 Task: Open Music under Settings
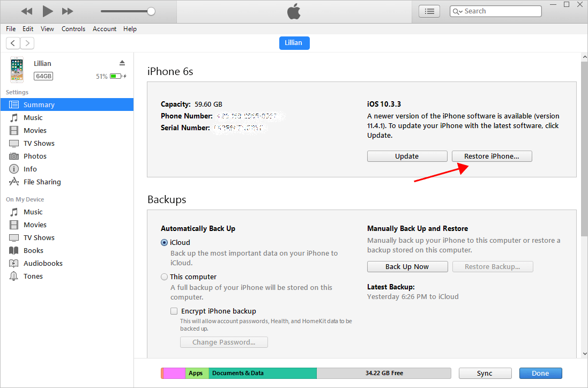click(x=67, y=118)
